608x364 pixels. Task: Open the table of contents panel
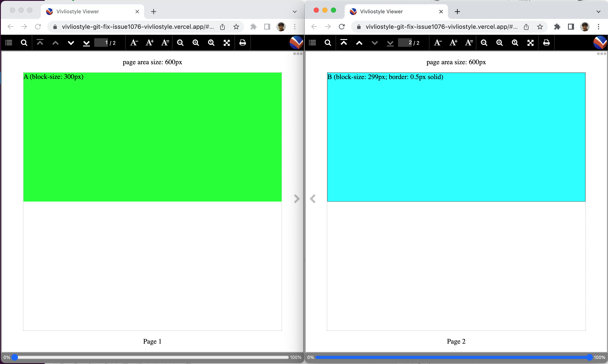click(x=9, y=42)
